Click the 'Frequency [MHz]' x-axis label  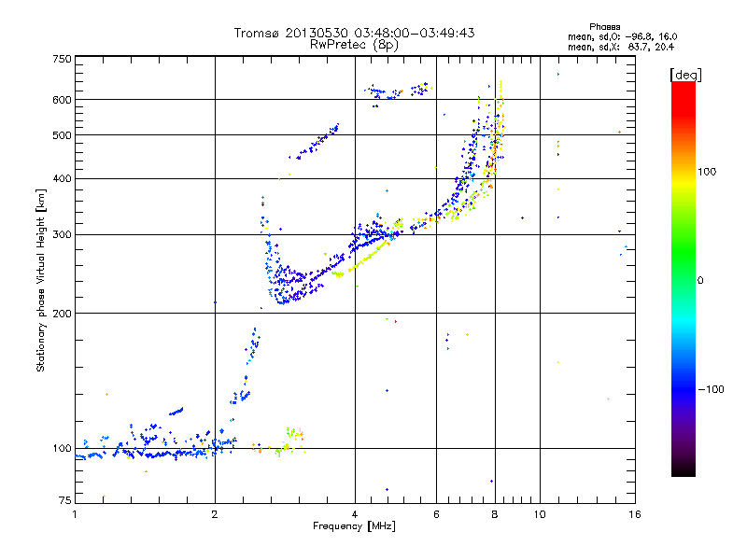pyautogui.click(x=354, y=526)
